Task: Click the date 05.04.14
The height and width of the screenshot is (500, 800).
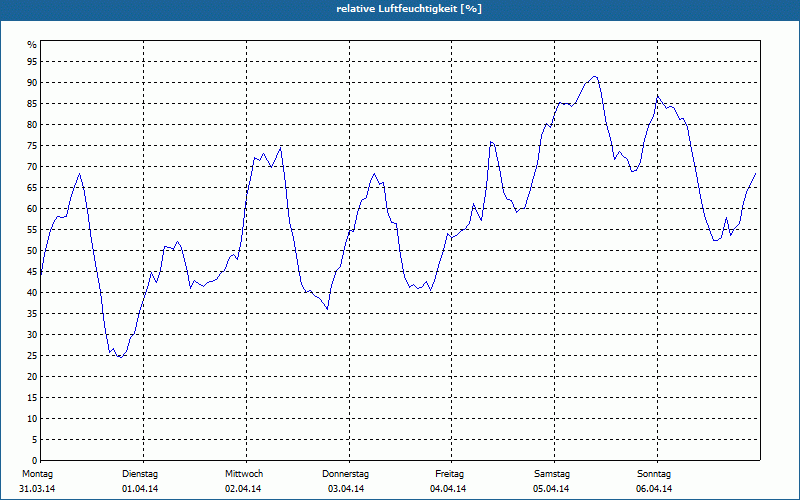Action: [x=551, y=489]
